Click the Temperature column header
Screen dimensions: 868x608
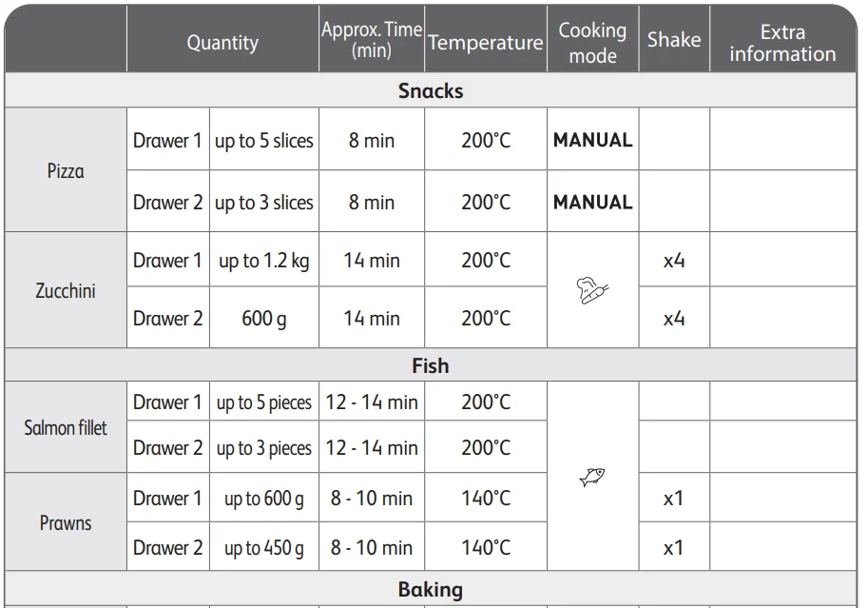(486, 43)
